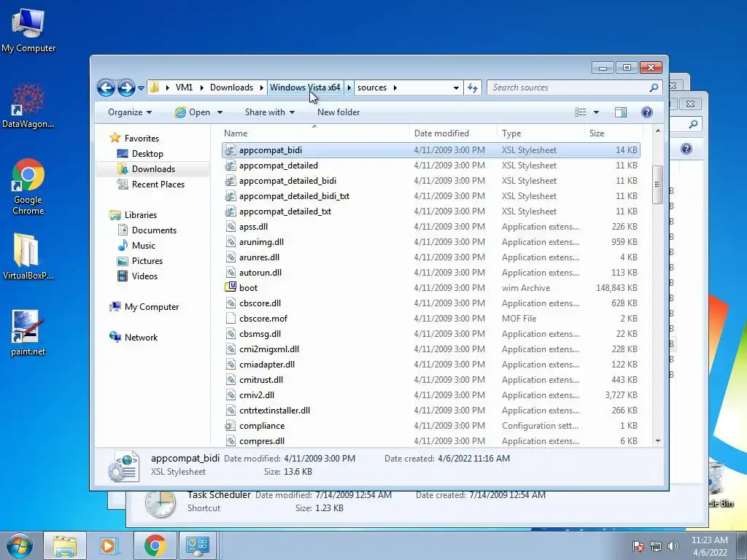Select Windows Vista x64 in the breadcrumb
Screen dimensions: 747x560
(x=305, y=87)
